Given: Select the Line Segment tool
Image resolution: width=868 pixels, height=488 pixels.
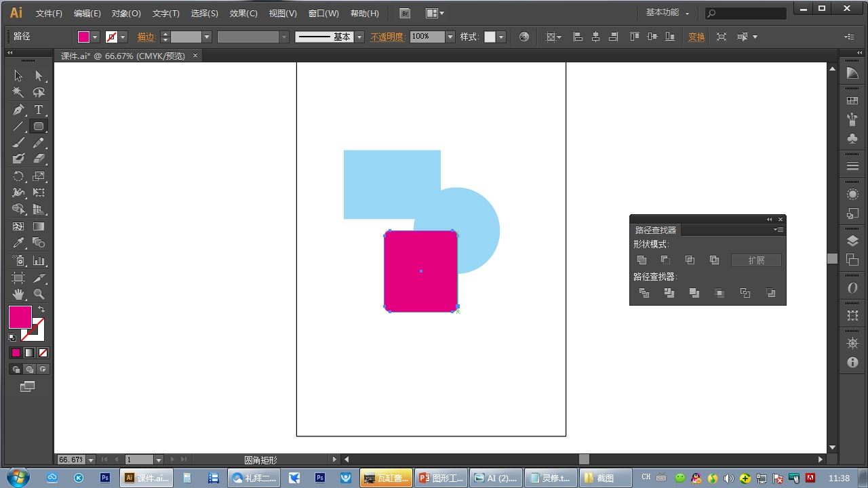Looking at the screenshot, I should coord(18,127).
